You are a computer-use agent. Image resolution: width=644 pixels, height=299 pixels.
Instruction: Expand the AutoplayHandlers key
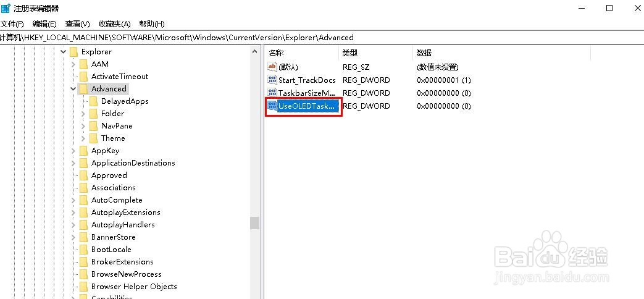[x=73, y=225]
